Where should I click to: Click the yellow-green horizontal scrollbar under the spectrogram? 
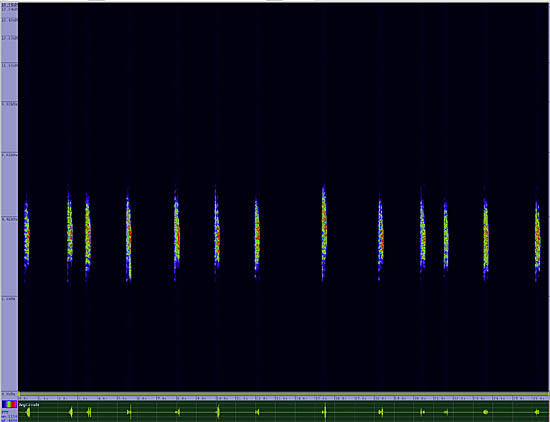[284, 394]
